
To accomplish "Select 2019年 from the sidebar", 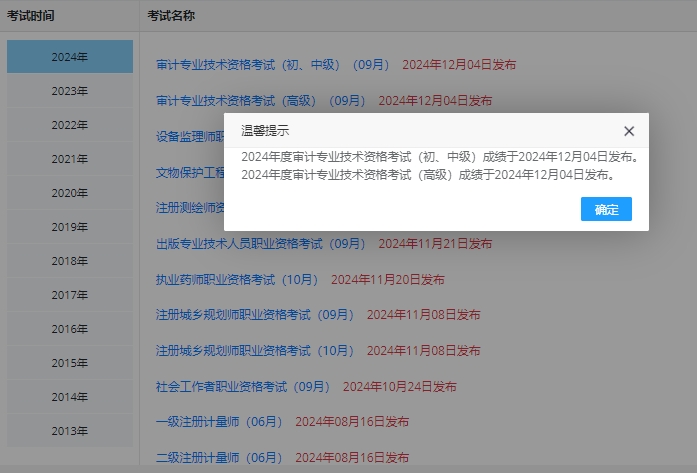I will [x=70, y=227].
